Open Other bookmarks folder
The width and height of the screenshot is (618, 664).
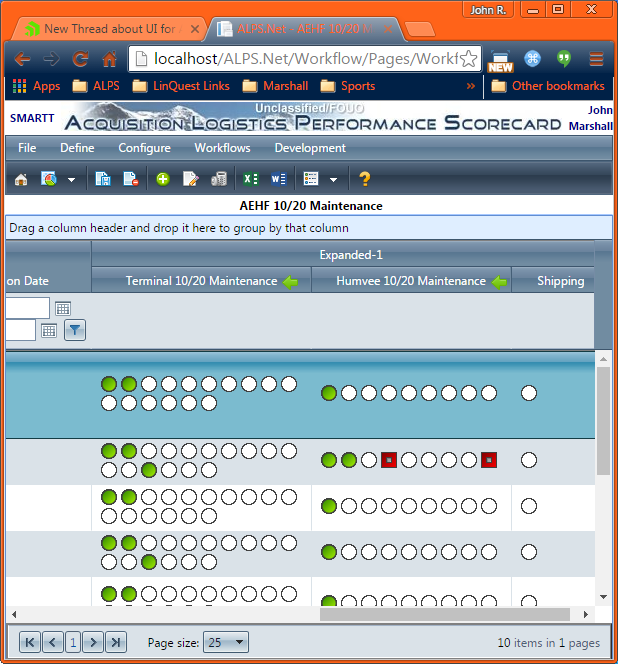(548, 86)
